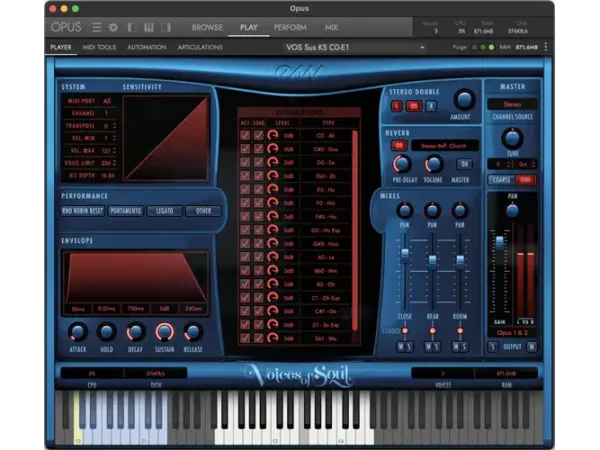Click the envelope Attack knob
Viewport: 600px width, 450px height.
[x=78, y=332]
